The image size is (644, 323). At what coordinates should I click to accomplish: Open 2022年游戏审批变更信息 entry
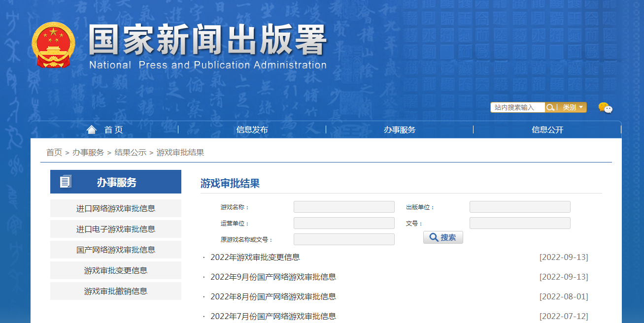coord(255,257)
